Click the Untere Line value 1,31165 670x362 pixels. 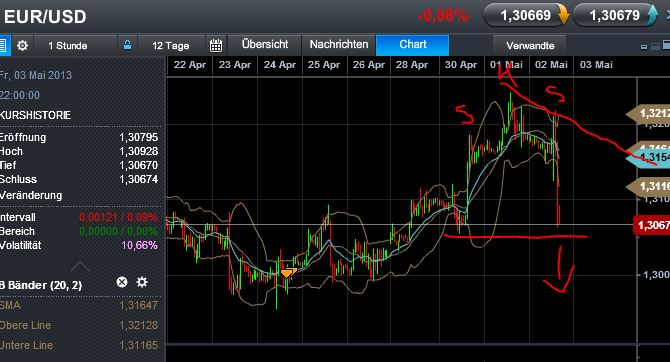(x=138, y=345)
